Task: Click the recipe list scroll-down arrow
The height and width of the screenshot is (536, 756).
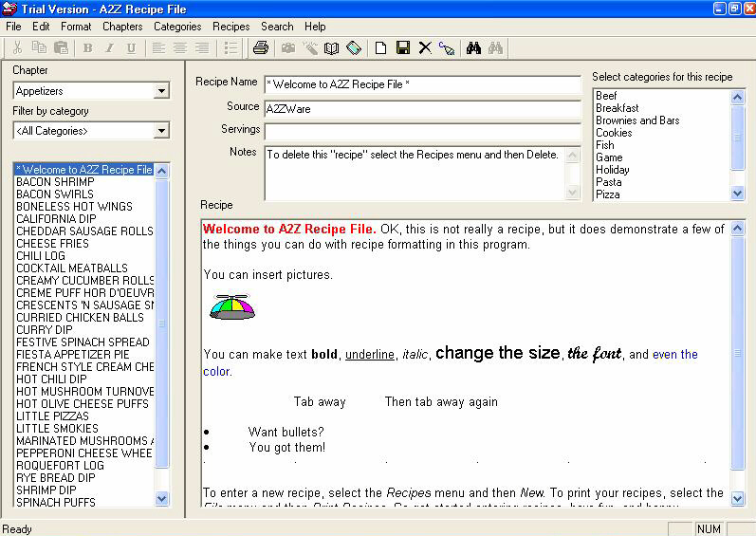Action: (x=162, y=499)
